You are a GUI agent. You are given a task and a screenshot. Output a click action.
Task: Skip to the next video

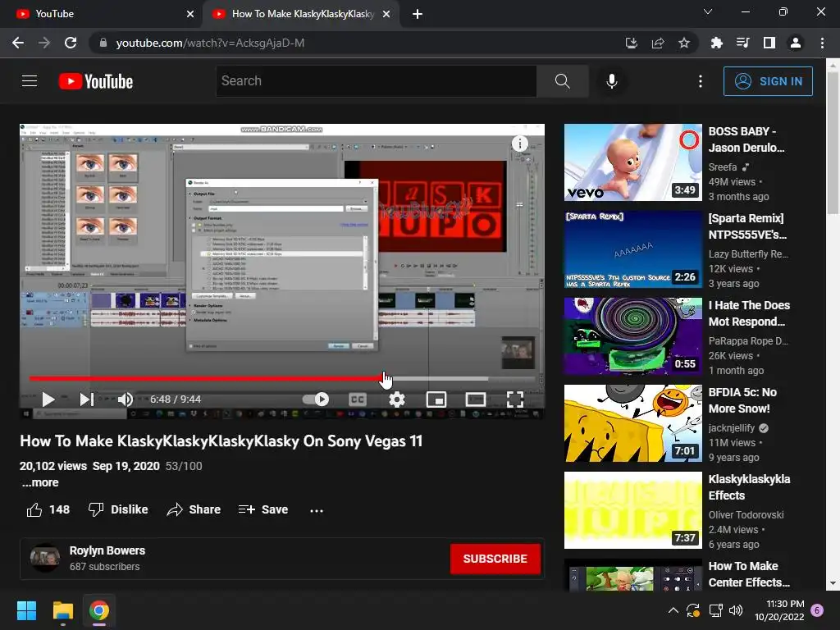tap(87, 399)
